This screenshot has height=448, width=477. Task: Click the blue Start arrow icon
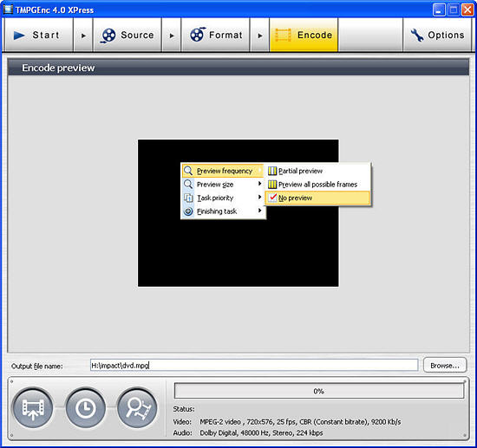pyautogui.click(x=19, y=36)
